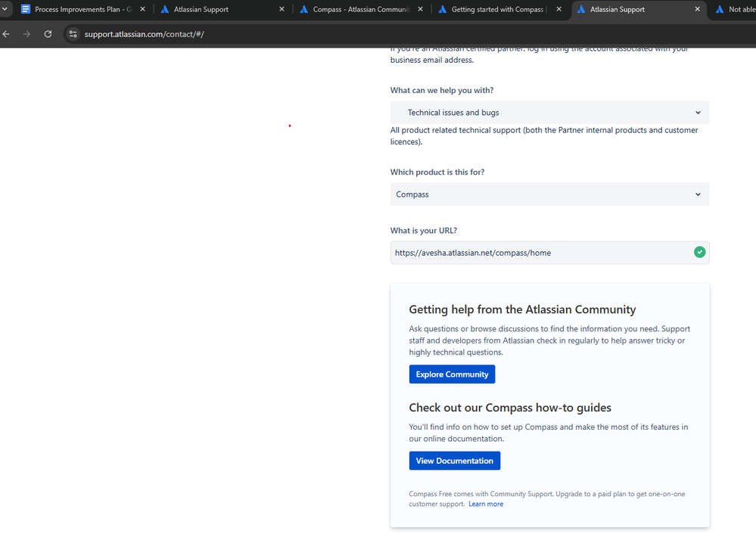Click the browser back navigation arrow

pyautogui.click(x=7, y=33)
